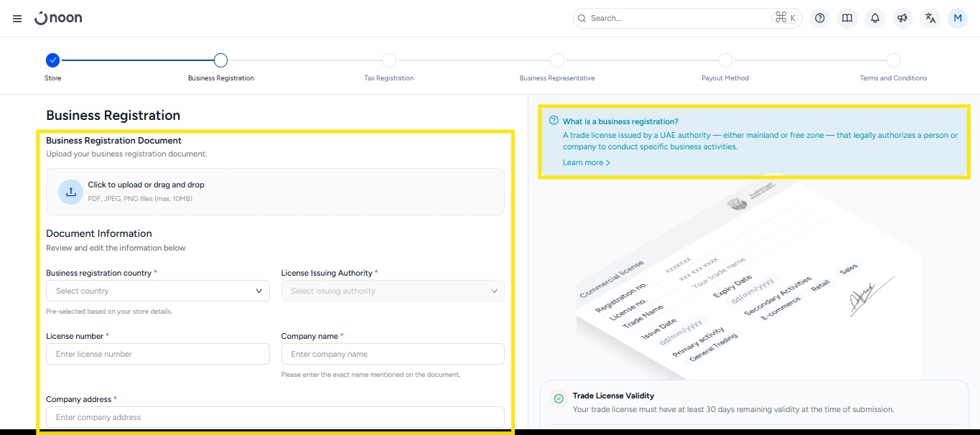Go to the completed Store step
This screenshot has height=435, width=980.
click(x=52, y=60)
